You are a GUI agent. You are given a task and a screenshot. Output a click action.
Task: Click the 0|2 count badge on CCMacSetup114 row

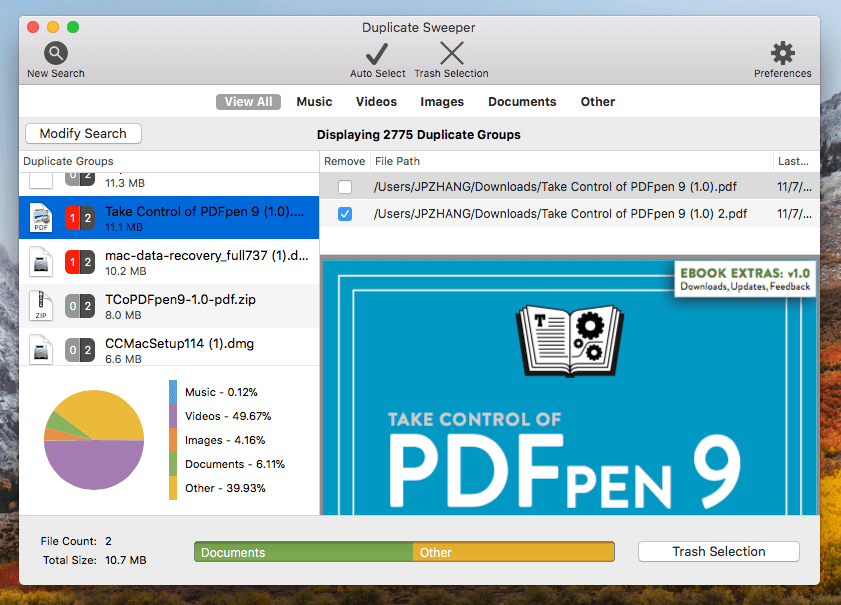80,350
